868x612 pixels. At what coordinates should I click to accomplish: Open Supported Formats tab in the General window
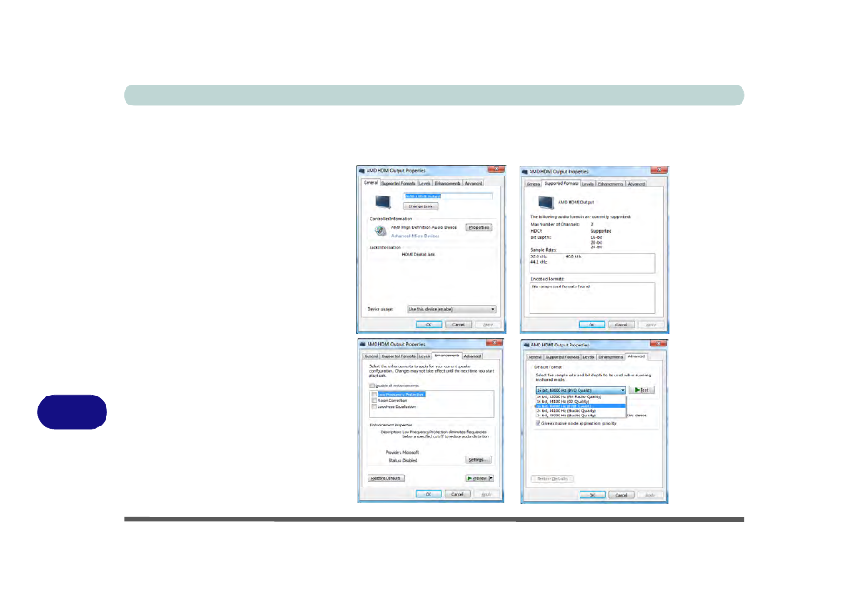coord(398,183)
